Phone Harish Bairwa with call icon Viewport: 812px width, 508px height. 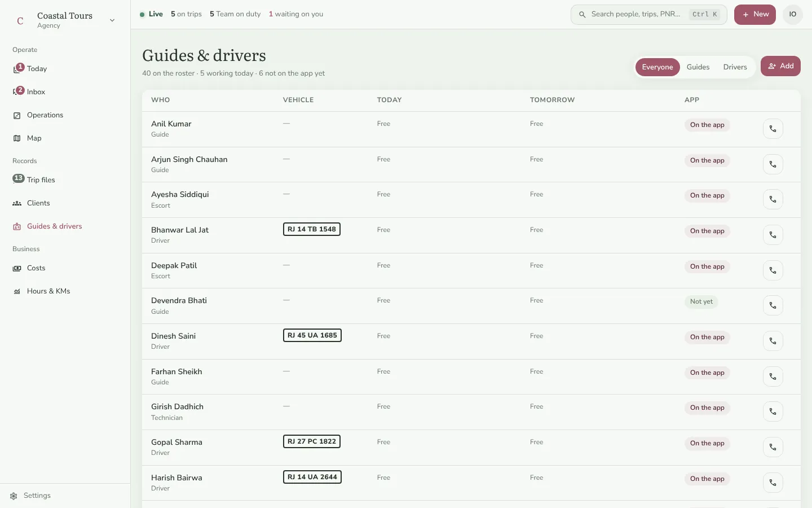773,483
